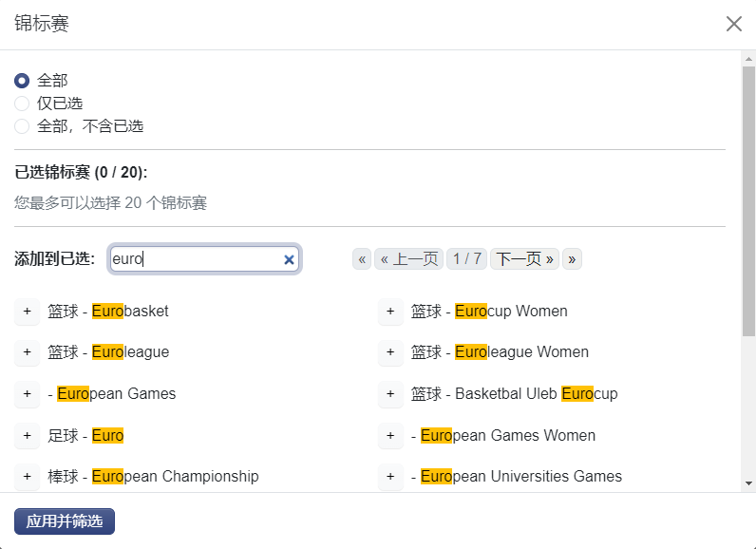Go to 上一页 previous page
756x549 pixels.
[408, 259]
